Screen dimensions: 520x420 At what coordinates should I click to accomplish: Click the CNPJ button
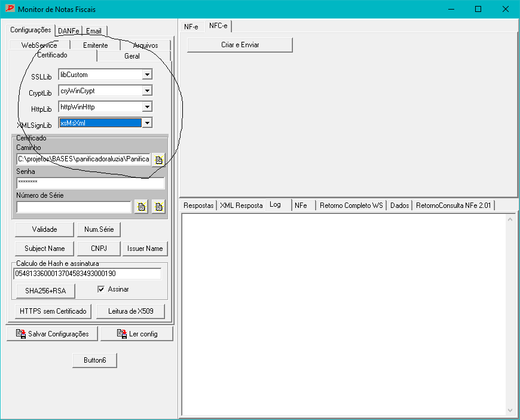tap(99, 249)
